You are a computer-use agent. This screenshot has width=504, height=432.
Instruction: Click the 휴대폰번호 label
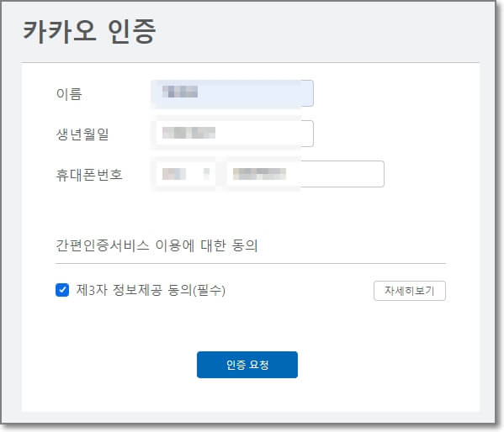[89, 175]
